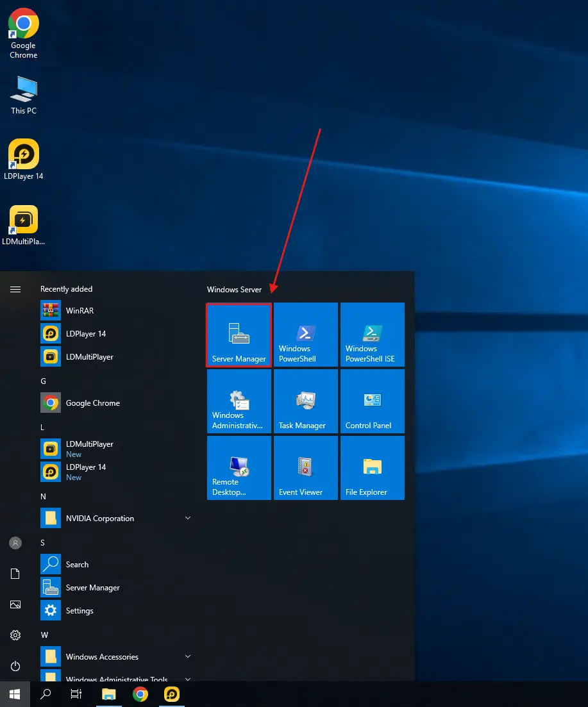Expand the Windows Accessories folder
The height and width of the screenshot is (707, 588).
(x=116, y=657)
